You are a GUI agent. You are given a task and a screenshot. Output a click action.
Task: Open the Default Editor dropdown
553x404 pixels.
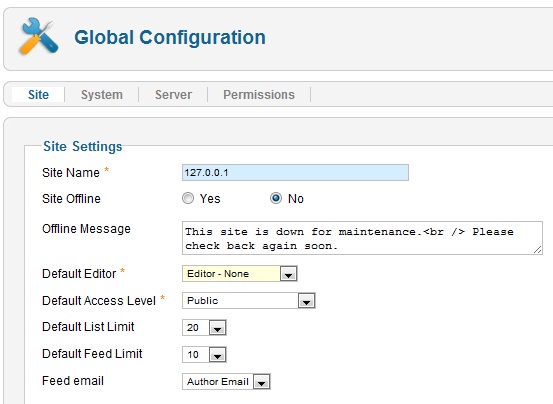pyautogui.click(x=240, y=274)
